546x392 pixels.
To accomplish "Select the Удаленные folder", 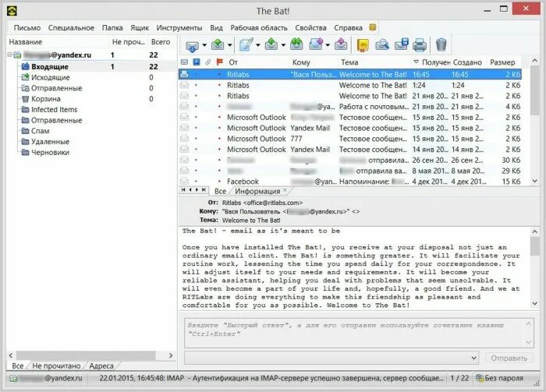I will [50, 142].
